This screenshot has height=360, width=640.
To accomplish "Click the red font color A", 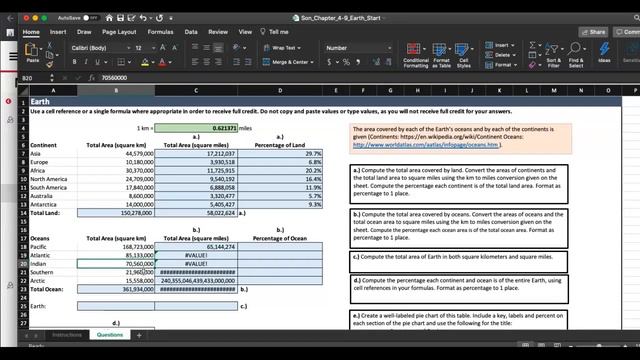I will point(162,62).
